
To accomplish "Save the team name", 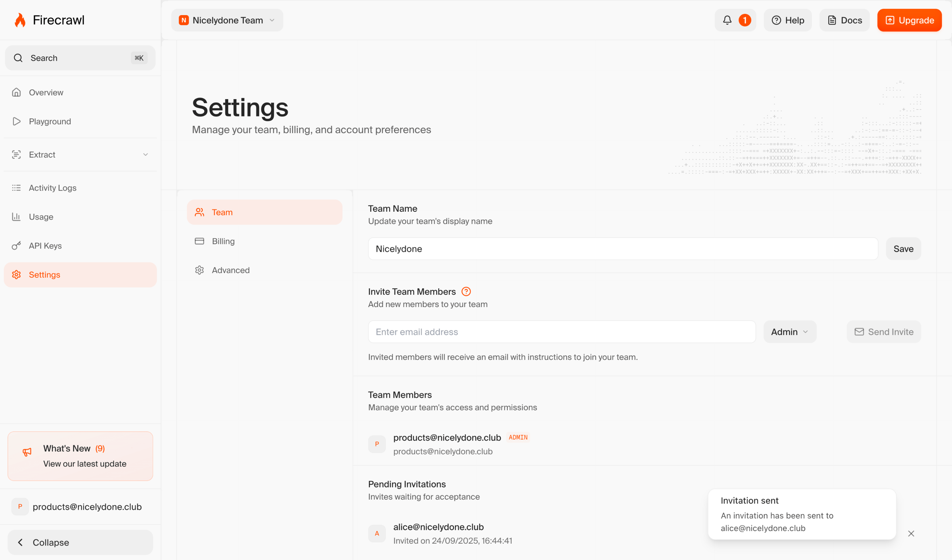I will click(x=903, y=249).
